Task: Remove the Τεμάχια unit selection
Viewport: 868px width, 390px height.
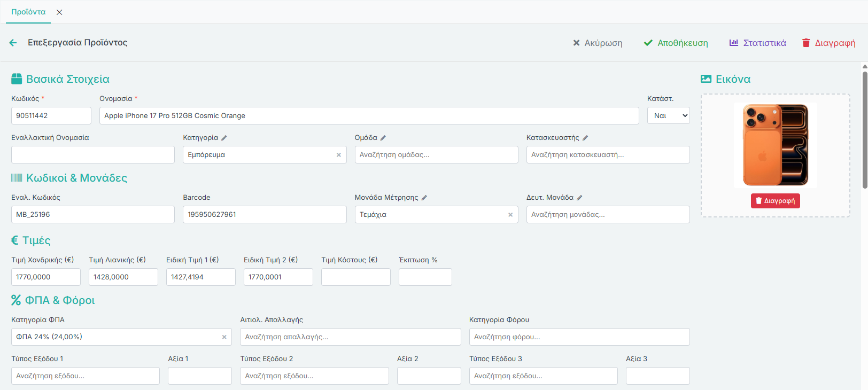Action: coord(510,215)
